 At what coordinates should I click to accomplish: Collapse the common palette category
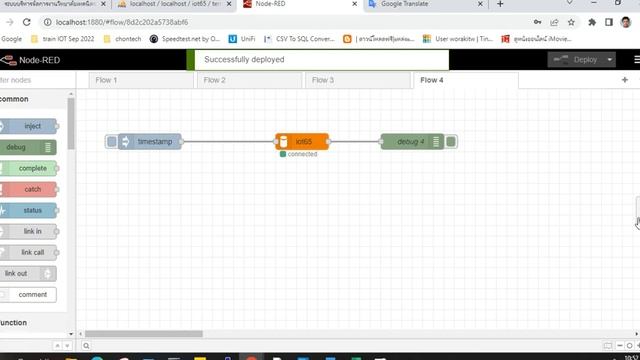[x=33, y=99]
